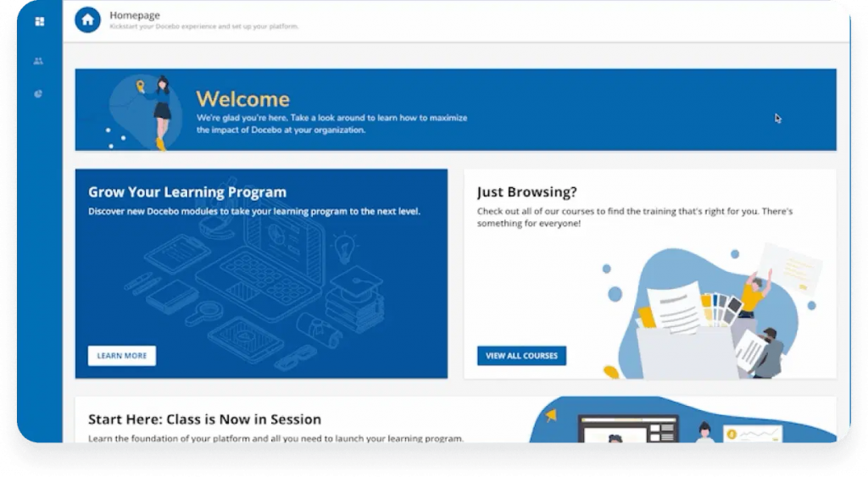The image size is (868, 477).
Task: Click the "Kickstart your Docebo experience" subtitle
Action: pos(203,26)
